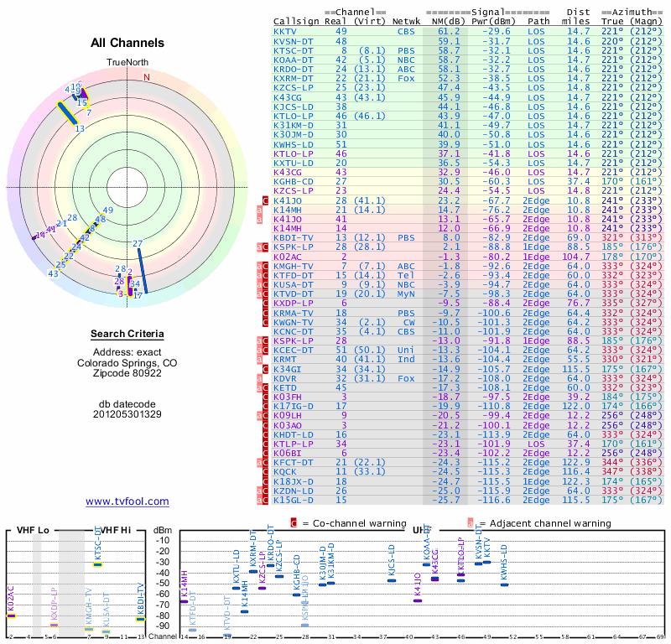Click the Search Criteria heading

coord(127,335)
